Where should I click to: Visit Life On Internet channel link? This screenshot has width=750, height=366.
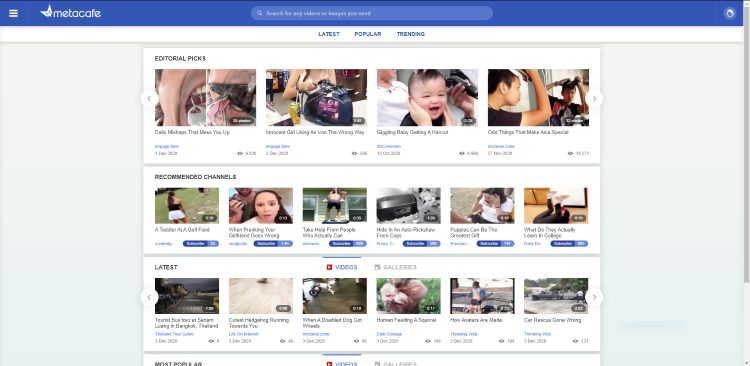click(243, 334)
